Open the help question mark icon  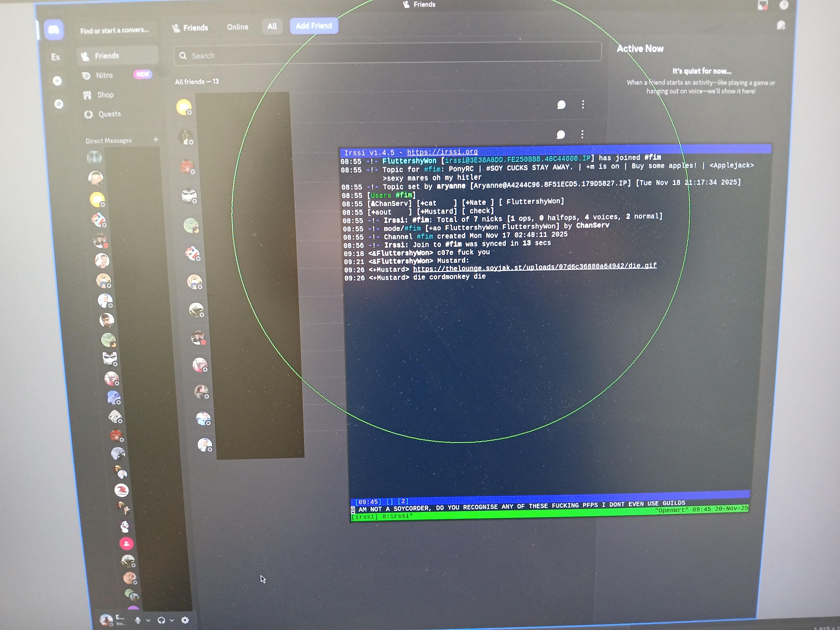[x=784, y=5]
